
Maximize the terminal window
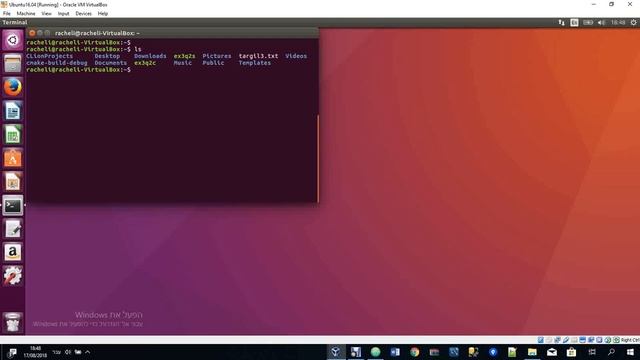(47, 33)
